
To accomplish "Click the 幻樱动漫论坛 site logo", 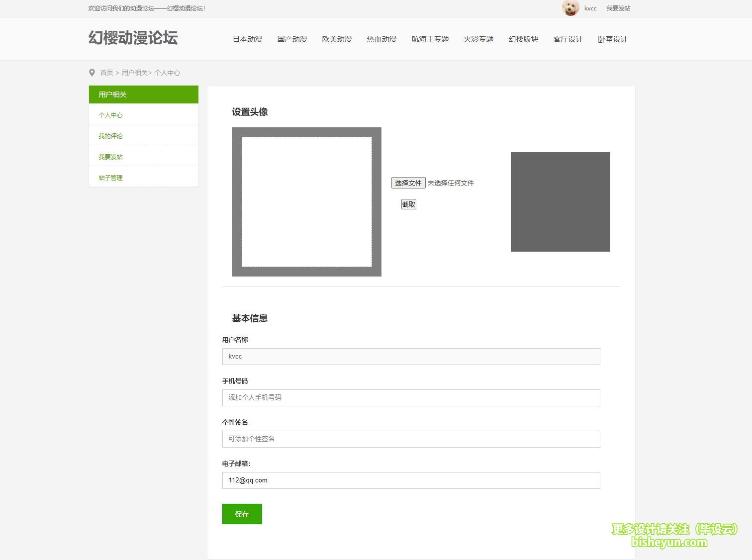I will click(x=133, y=38).
